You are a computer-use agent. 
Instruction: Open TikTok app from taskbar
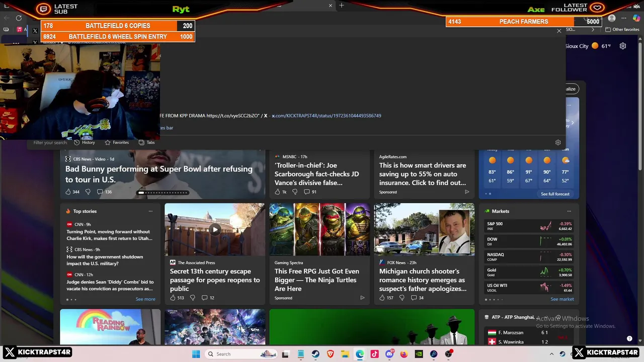(374, 354)
